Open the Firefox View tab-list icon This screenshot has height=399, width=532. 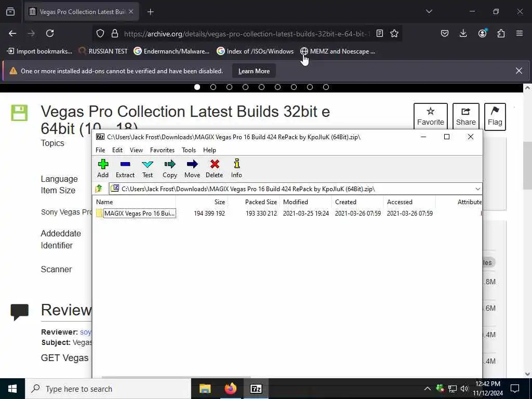pyautogui.click(x=10, y=12)
